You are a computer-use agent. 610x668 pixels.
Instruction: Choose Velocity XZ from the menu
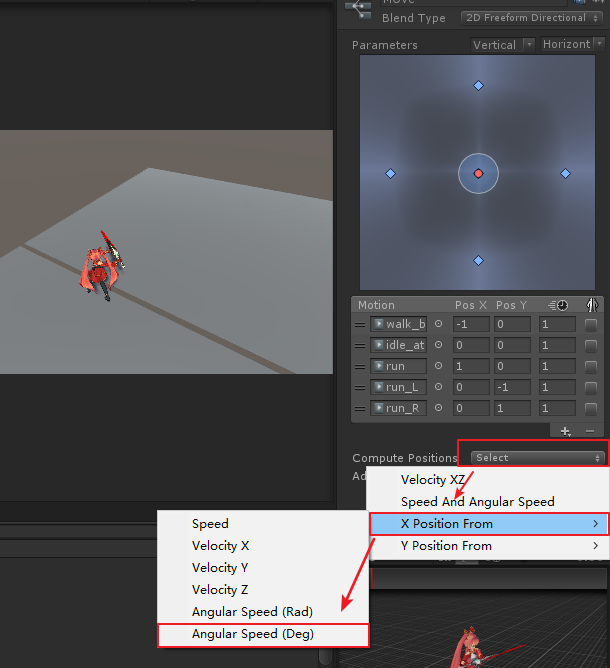pos(488,480)
